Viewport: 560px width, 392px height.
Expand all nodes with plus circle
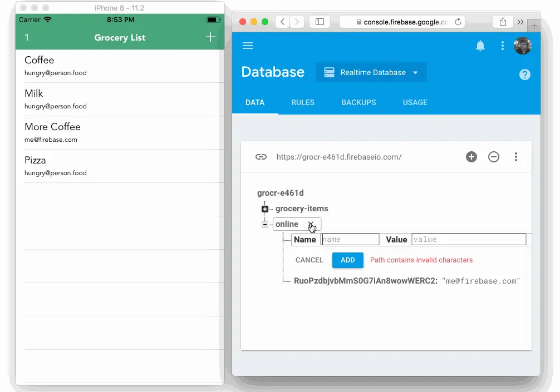tap(471, 157)
